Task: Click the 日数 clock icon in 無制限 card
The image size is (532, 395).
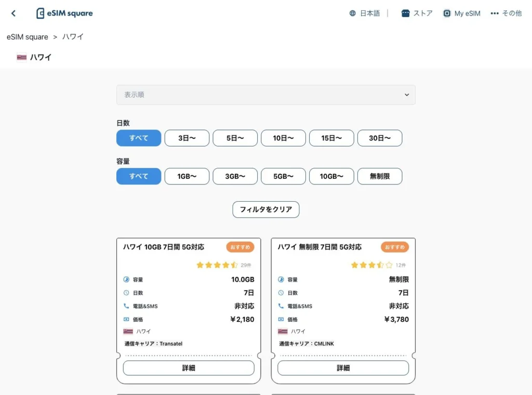Action: pyautogui.click(x=281, y=293)
